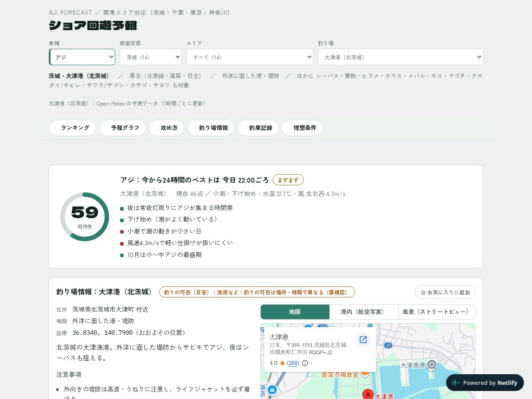
Task: Switch to the 港内（航空写真）tab
Action: point(364,312)
